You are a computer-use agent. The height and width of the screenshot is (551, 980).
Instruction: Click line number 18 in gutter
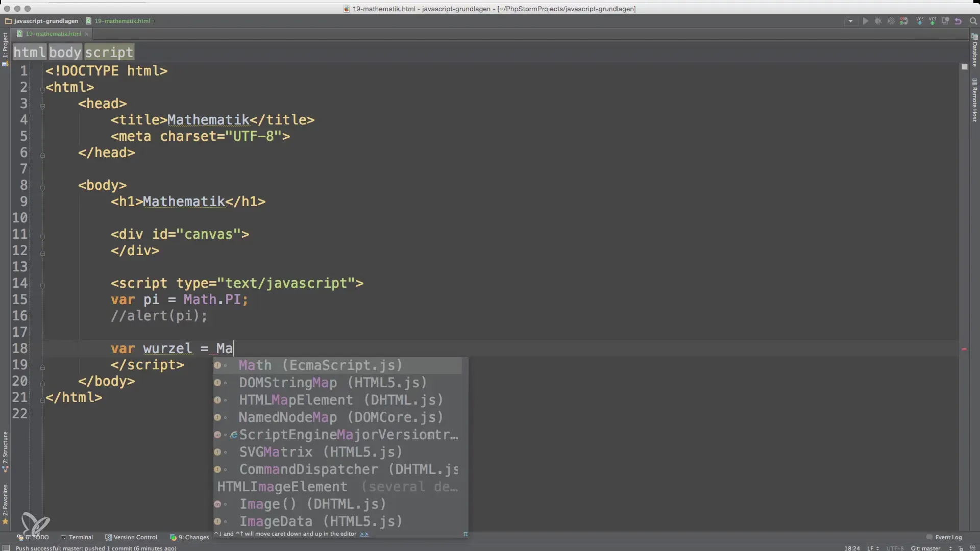pos(20,348)
